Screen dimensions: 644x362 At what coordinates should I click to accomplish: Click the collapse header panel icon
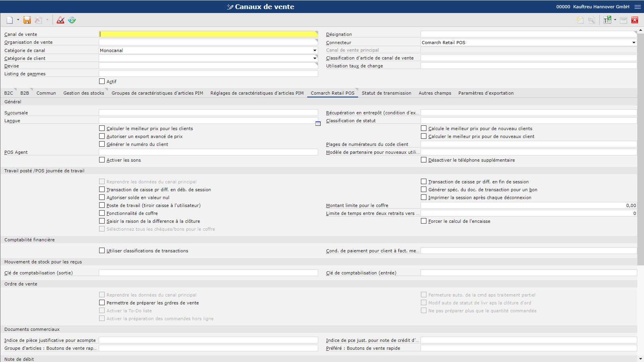pos(623,20)
